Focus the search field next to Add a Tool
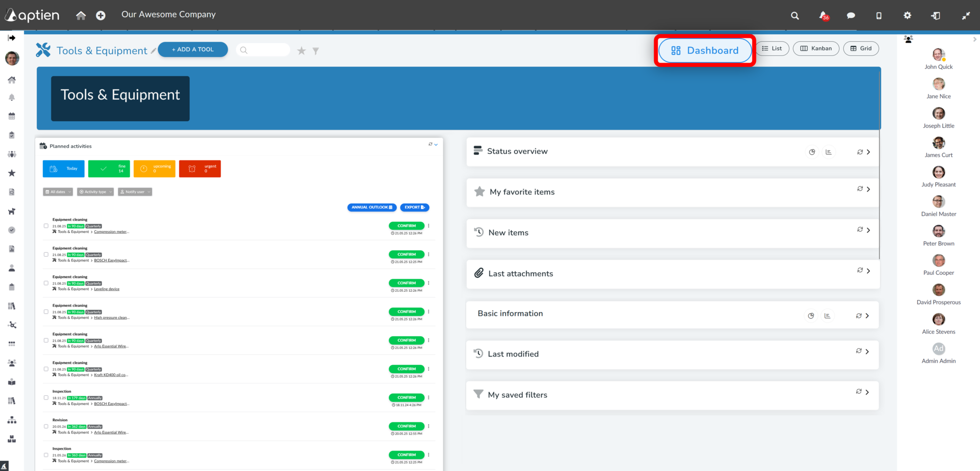This screenshot has width=980, height=471. (263, 50)
